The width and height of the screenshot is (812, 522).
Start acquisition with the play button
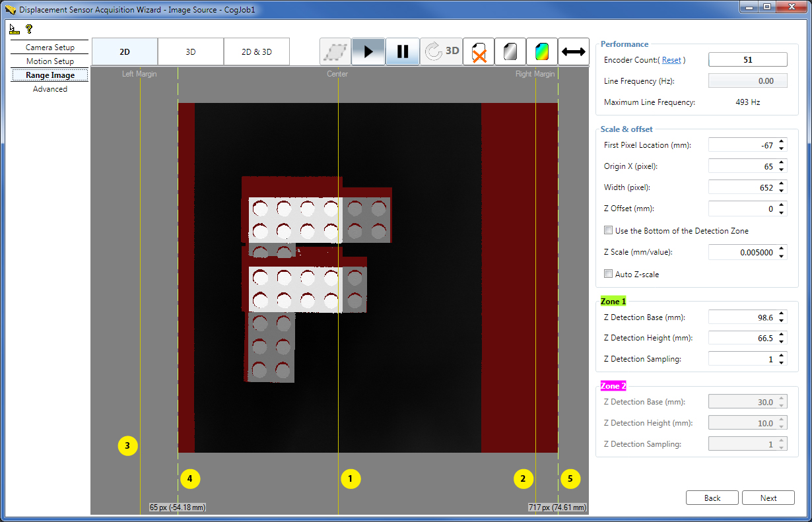[368, 51]
